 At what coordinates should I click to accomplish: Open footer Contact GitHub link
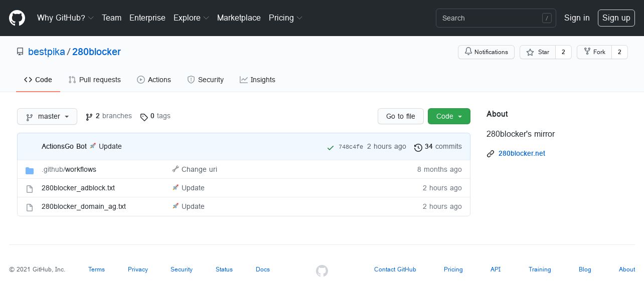click(x=395, y=269)
